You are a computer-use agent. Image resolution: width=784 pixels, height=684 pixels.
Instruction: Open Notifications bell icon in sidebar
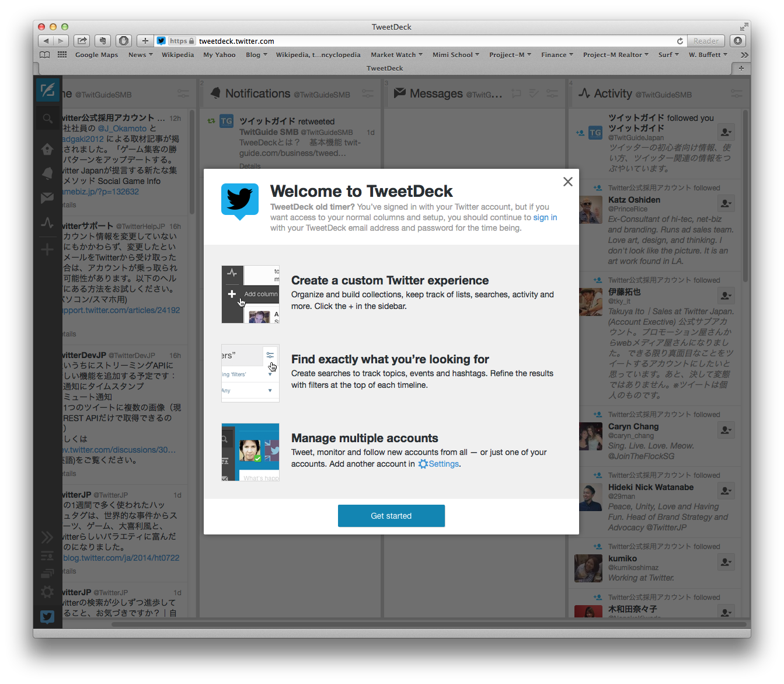47,173
